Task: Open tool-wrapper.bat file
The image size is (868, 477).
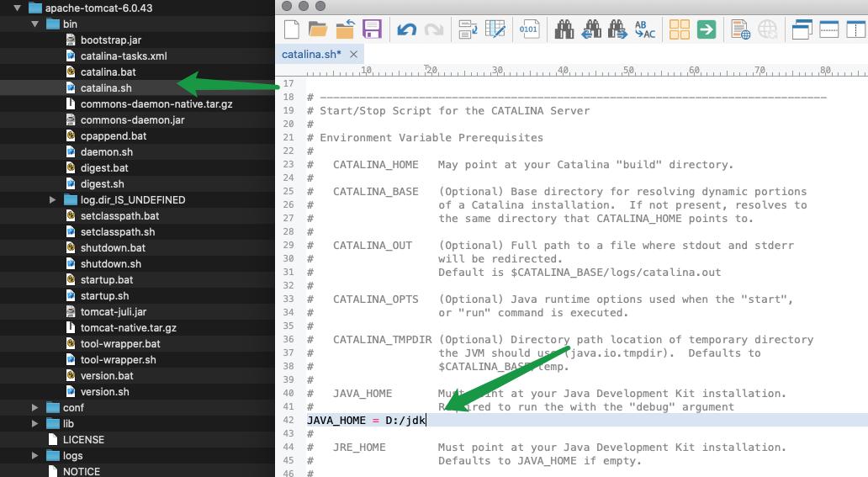Action: tap(120, 344)
